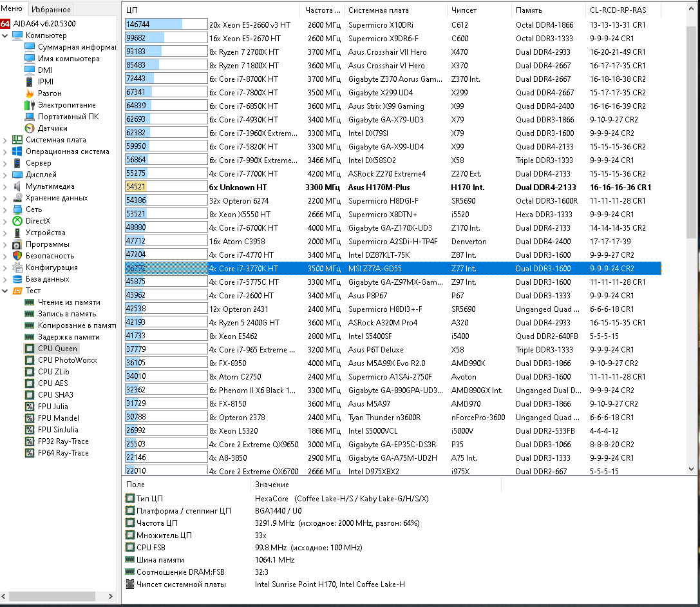Click the 146744 score bar for Xeon E5-2660 v3

(x=166, y=24)
